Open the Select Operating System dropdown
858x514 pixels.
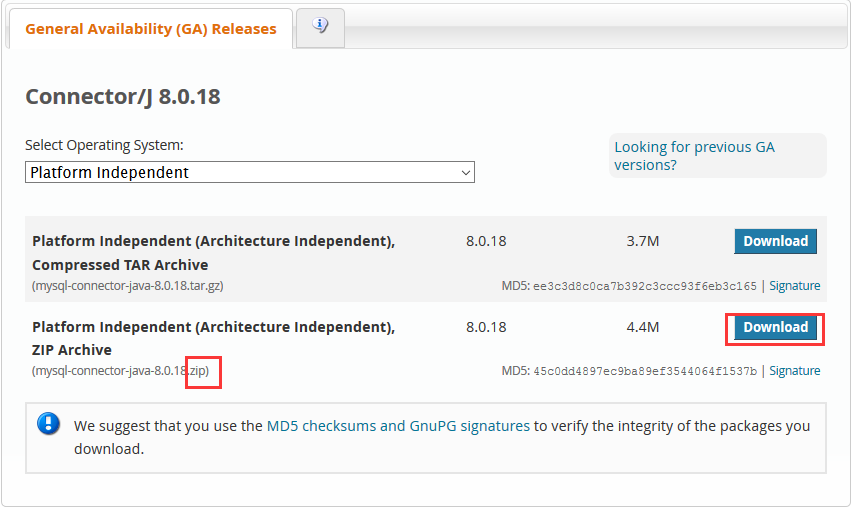coord(250,172)
